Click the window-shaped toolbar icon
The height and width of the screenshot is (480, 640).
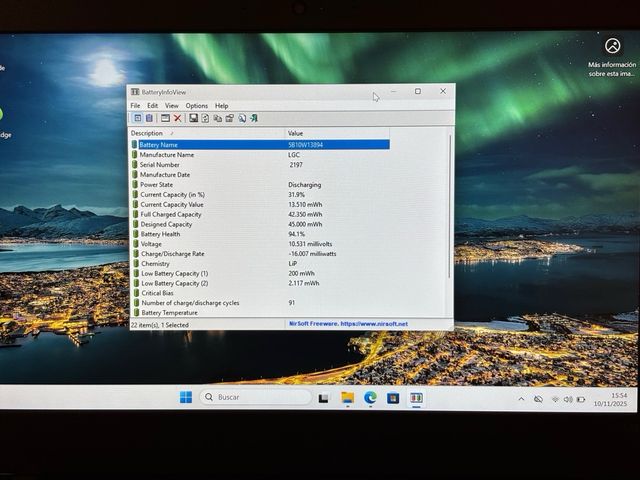(165, 118)
